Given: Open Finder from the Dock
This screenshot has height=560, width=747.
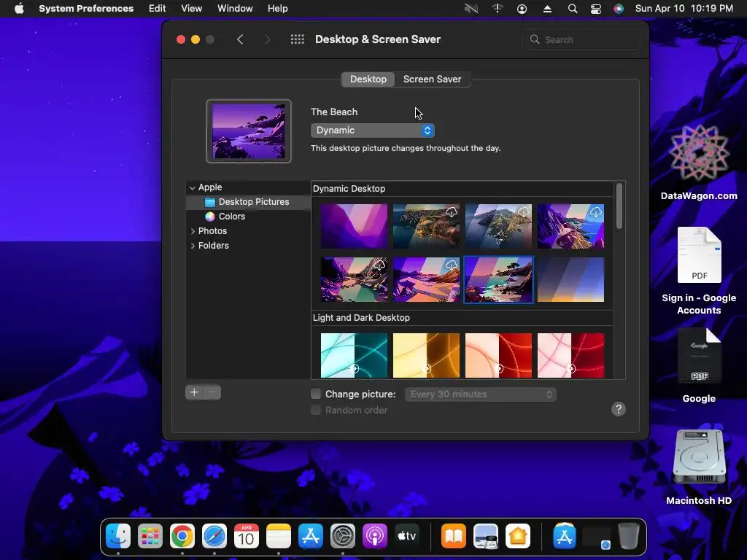Looking at the screenshot, I should pyautogui.click(x=118, y=536).
